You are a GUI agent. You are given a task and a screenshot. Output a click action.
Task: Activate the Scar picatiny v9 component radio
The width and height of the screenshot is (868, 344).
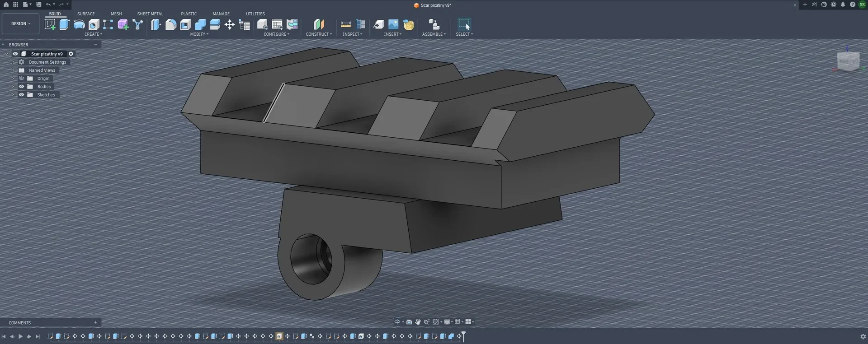pos(71,54)
